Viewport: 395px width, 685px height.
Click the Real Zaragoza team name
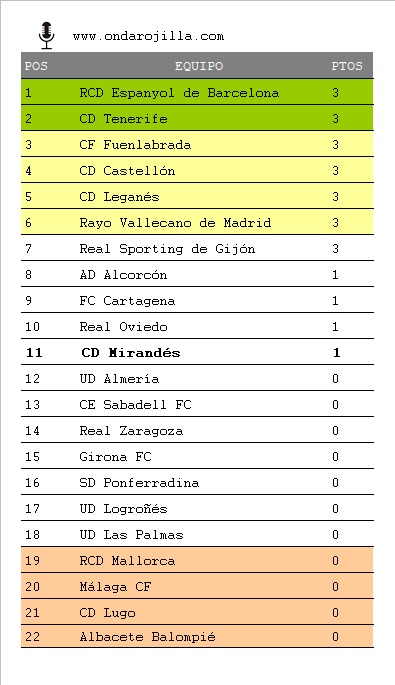pos(131,431)
